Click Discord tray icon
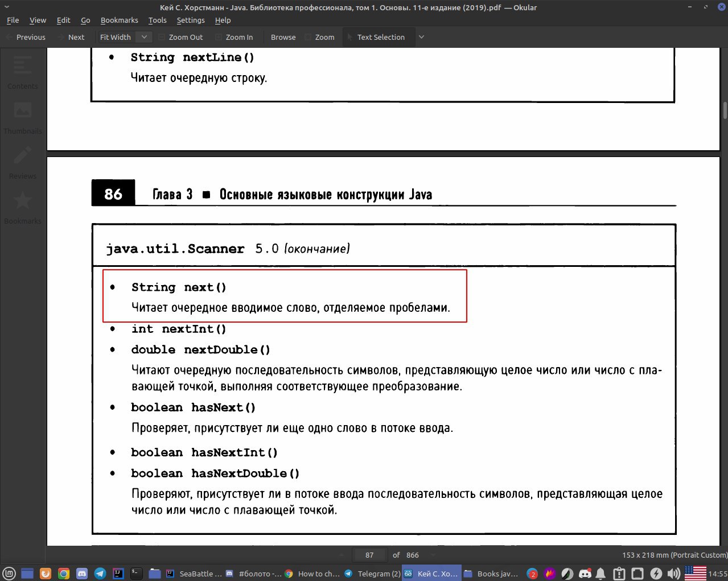This screenshot has height=581, width=728. point(585,574)
